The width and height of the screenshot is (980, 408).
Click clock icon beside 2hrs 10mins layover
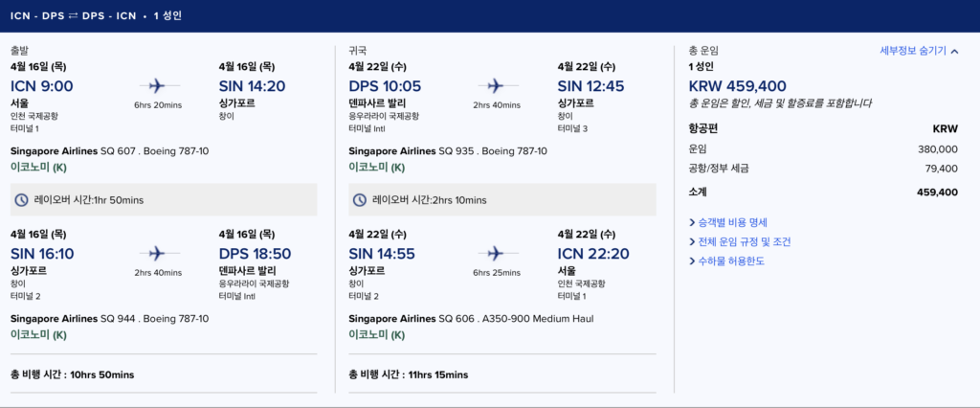coord(360,200)
